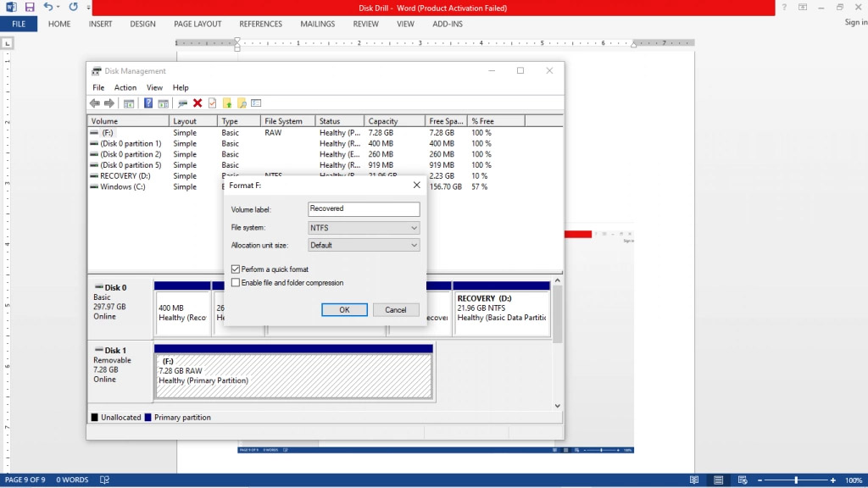
Task: Click Word's zoom out minus icon
Action: (759, 480)
